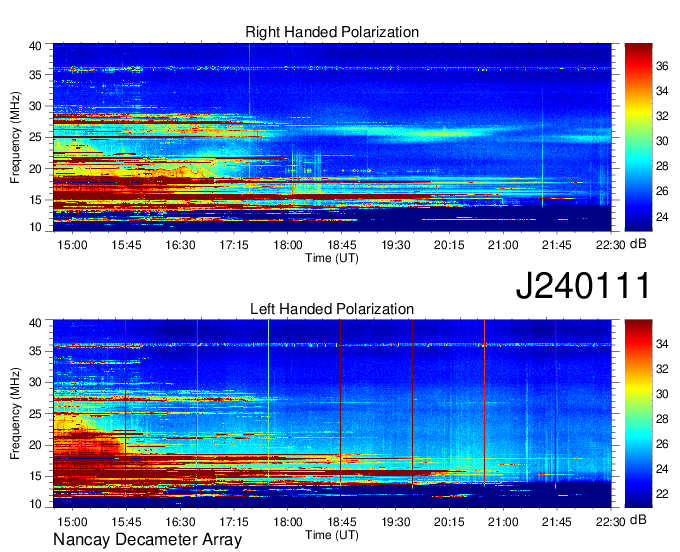Click the 40 MHz tick label of upper plot
This screenshot has height=552, width=680.
pos(35,46)
